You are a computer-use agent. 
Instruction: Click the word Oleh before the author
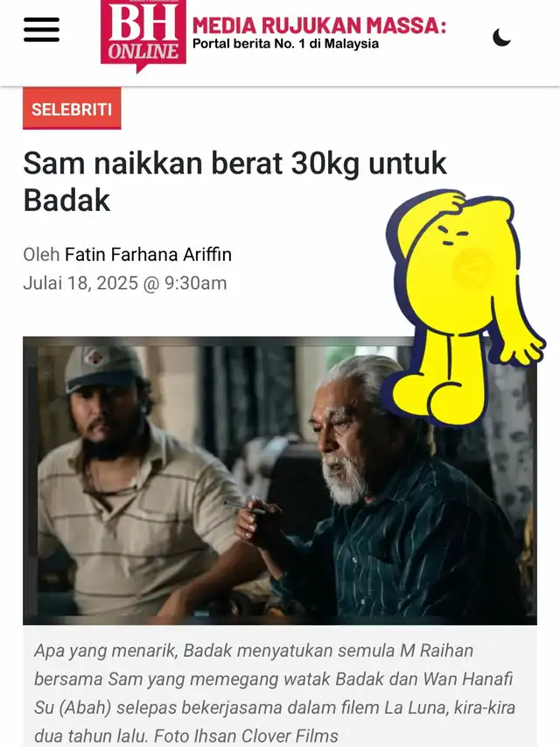(x=41, y=254)
